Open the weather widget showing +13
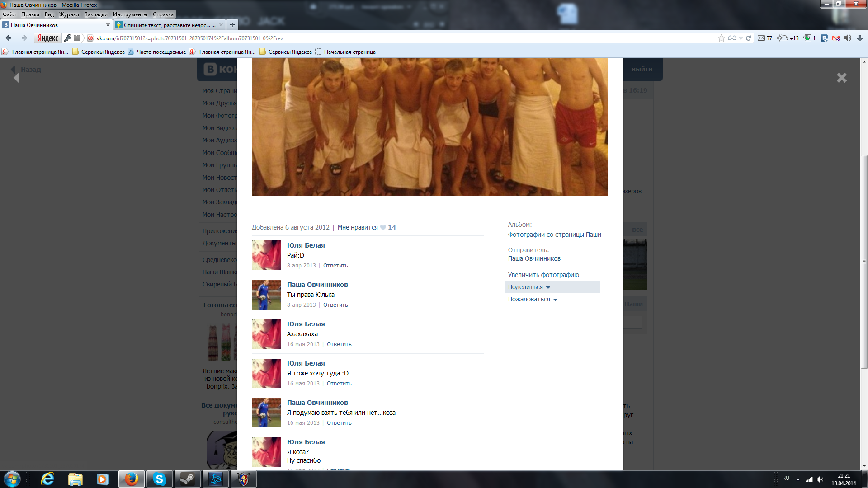The width and height of the screenshot is (868, 488). [788, 38]
